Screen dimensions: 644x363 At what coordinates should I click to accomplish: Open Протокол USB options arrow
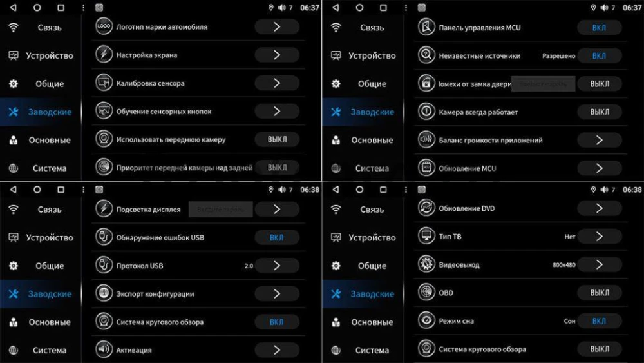[277, 266]
